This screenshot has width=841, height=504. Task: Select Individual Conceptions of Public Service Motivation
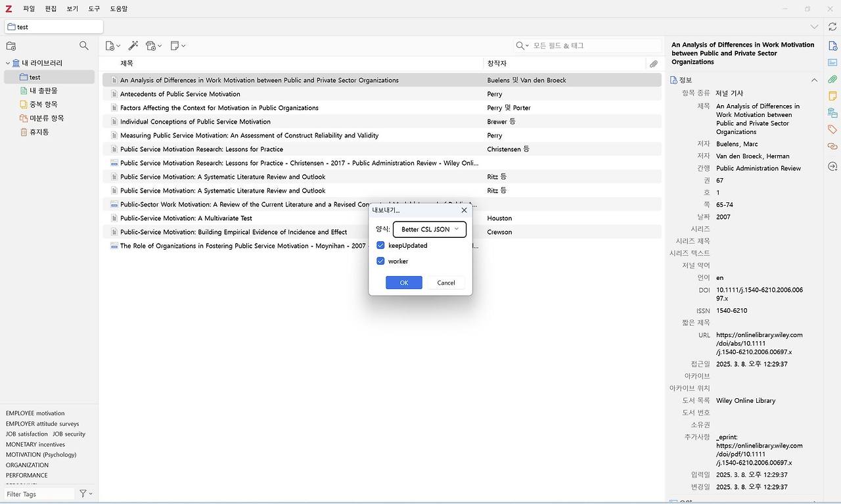click(x=382, y=122)
